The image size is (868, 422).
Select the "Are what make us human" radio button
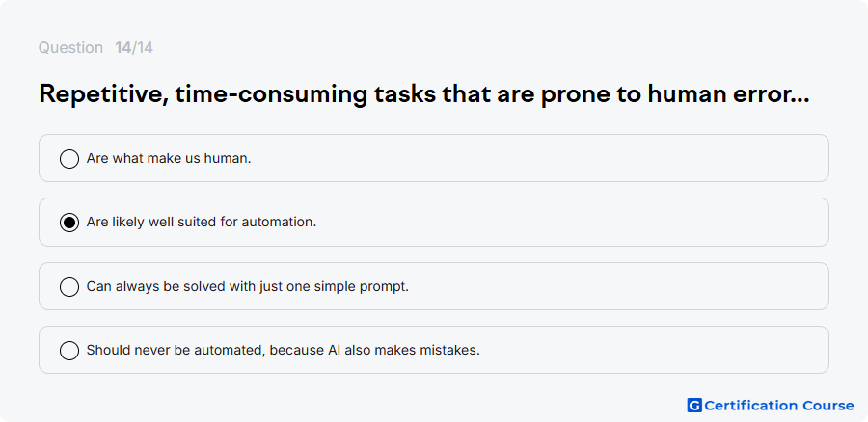click(x=69, y=159)
